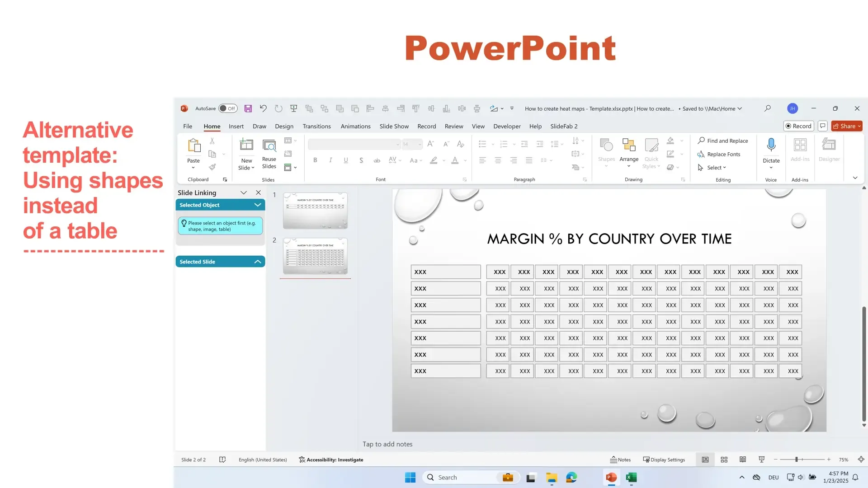Switch to the Design tab
Image resolution: width=868 pixels, height=488 pixels.
pos(284,126)
